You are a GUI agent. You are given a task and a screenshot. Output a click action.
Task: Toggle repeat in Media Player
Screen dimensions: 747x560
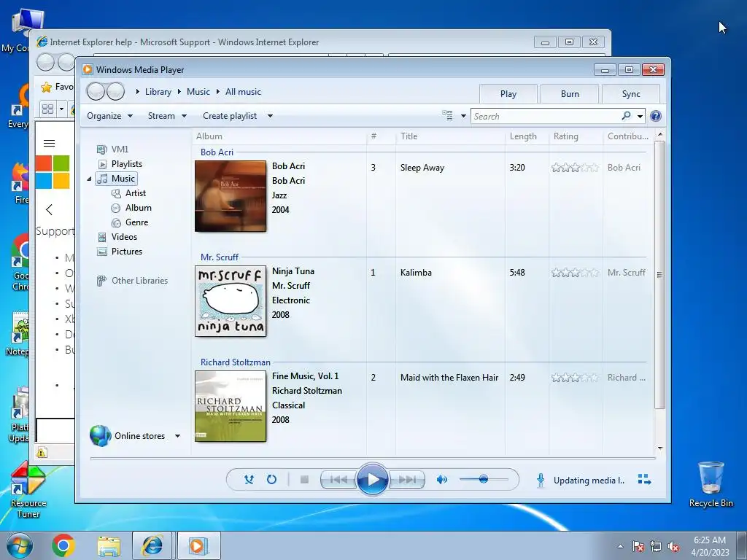271,480
